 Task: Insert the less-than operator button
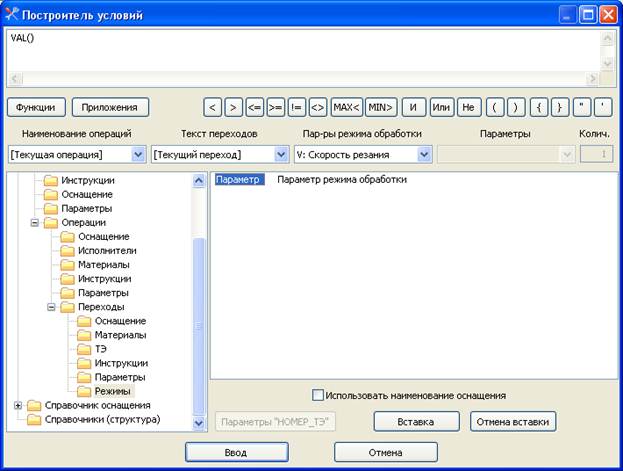tap(212, 107)
